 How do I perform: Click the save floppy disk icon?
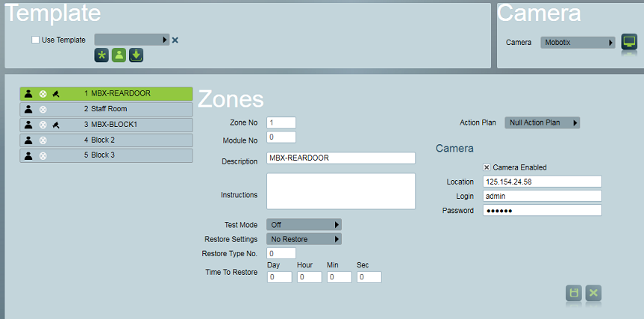pos(574,293)
